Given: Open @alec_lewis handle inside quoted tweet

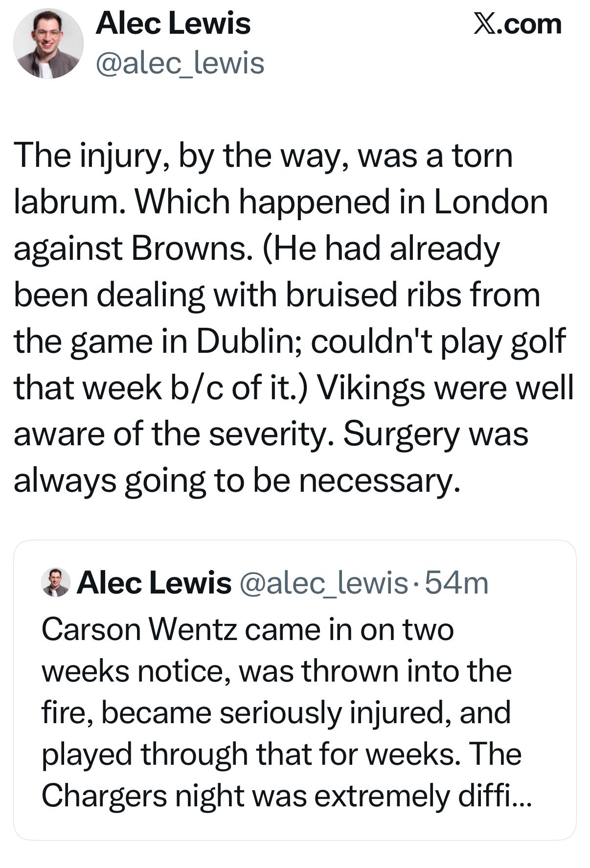Looking at the screenshot, I should pyautogui.click(x=323, y=582).
